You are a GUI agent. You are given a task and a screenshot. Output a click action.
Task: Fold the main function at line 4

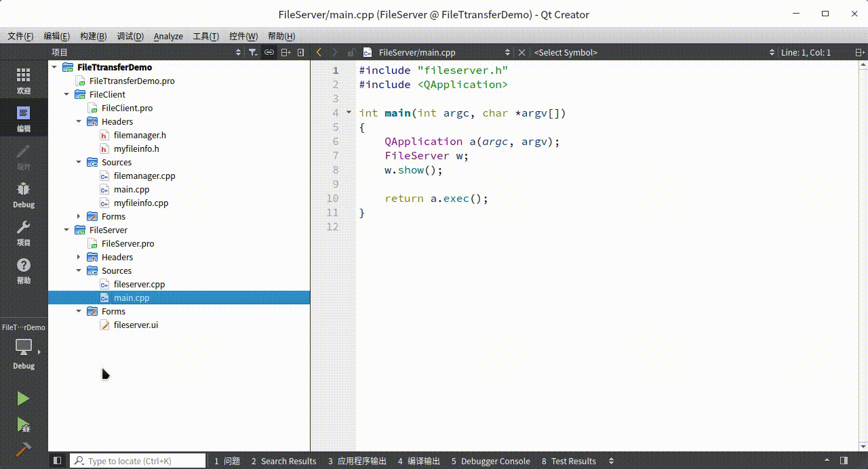349,113
